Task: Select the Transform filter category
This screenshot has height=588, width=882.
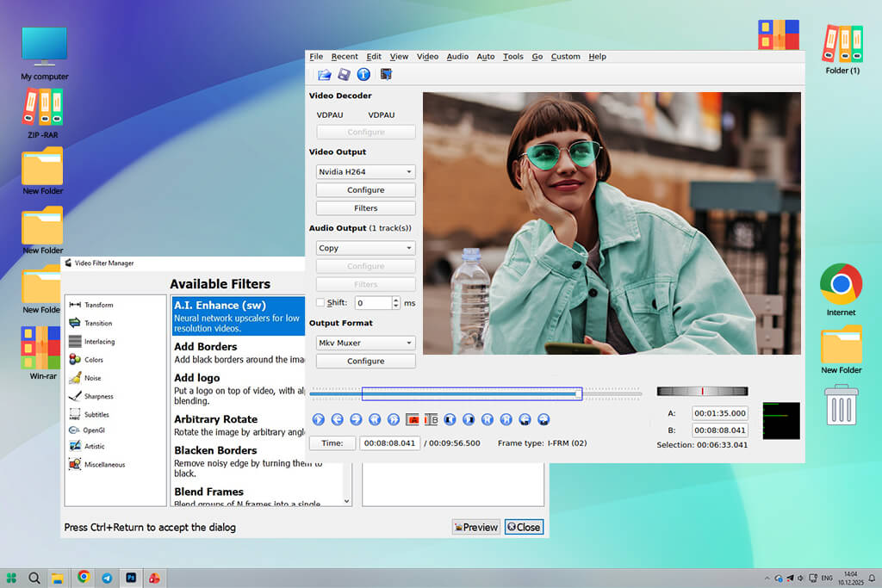Action: (91, 305)
